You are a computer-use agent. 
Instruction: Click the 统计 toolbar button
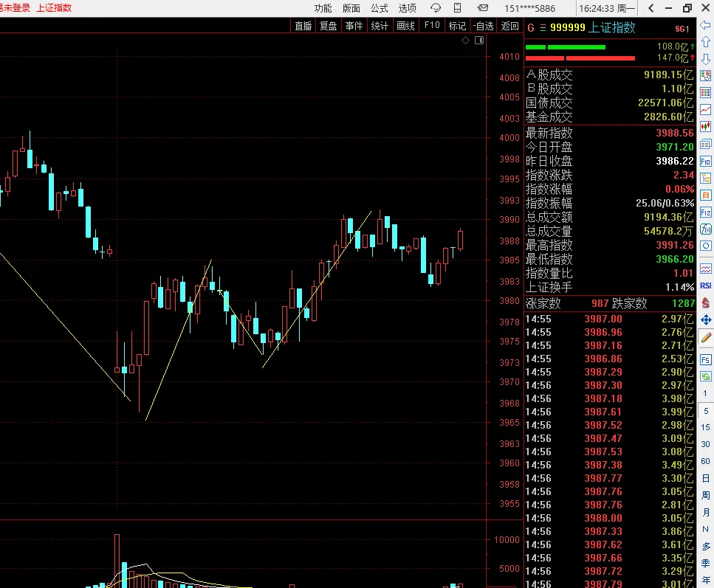[x=380, y=26]
